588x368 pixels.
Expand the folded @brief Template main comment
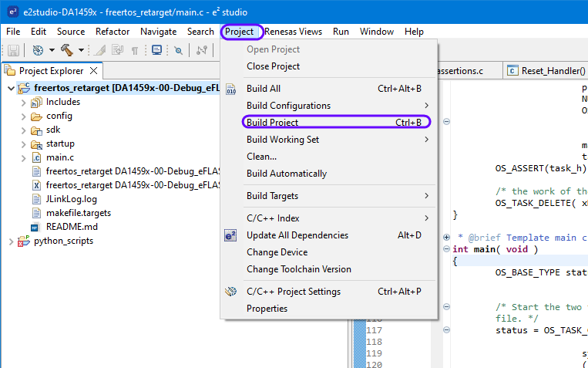coord(446,237)
